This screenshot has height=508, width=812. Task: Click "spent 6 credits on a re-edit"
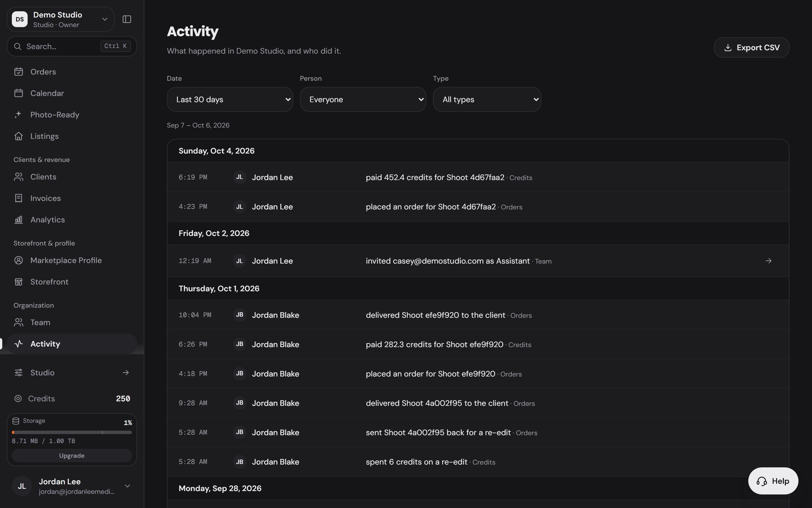(416, 462)
